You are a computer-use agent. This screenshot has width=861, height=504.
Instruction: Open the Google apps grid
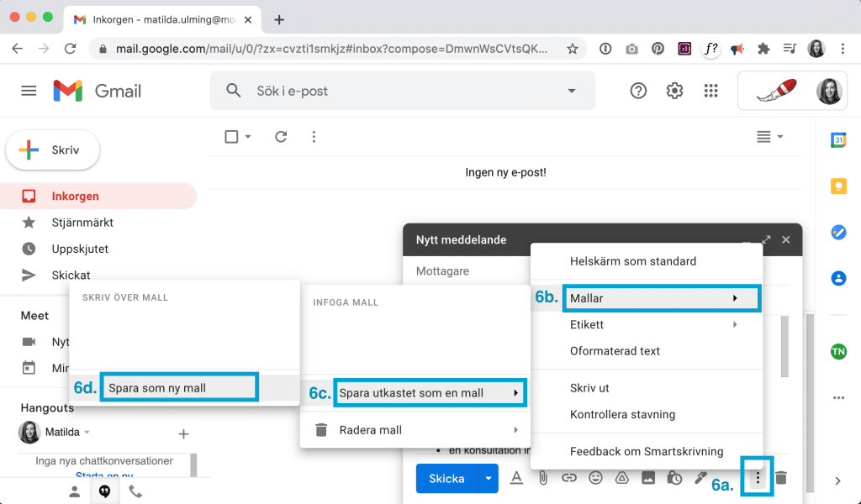[x=710, y=91]
